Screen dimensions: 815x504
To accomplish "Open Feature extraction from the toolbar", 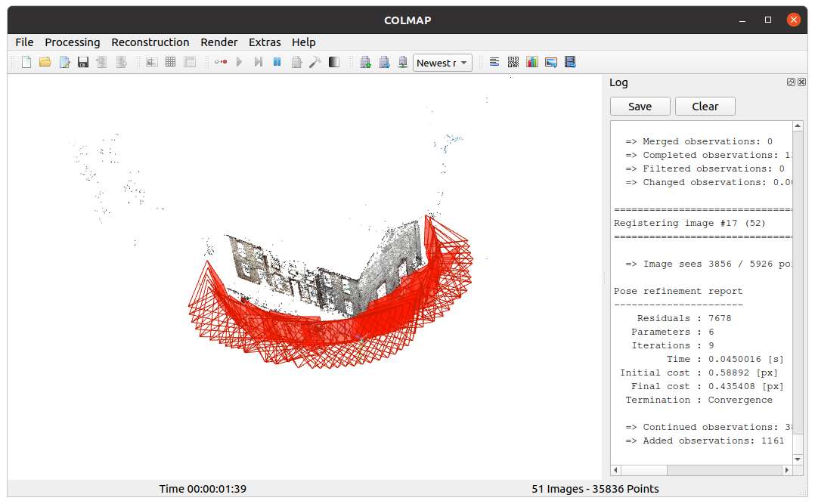I will tap(152, 63).
